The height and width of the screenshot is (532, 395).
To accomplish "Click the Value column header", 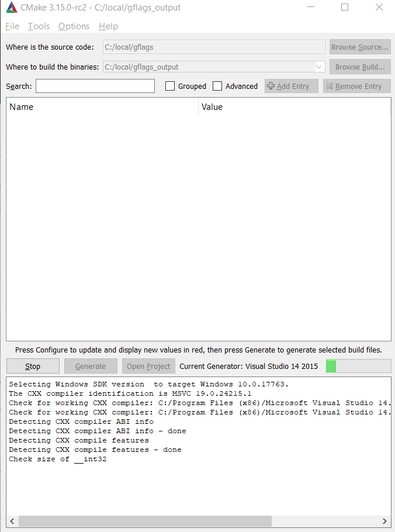I will tap(294, 107).
